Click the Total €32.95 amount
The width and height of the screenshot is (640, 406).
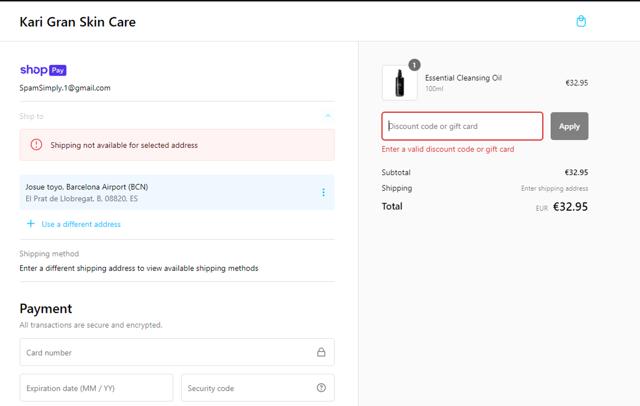point(570,206)
